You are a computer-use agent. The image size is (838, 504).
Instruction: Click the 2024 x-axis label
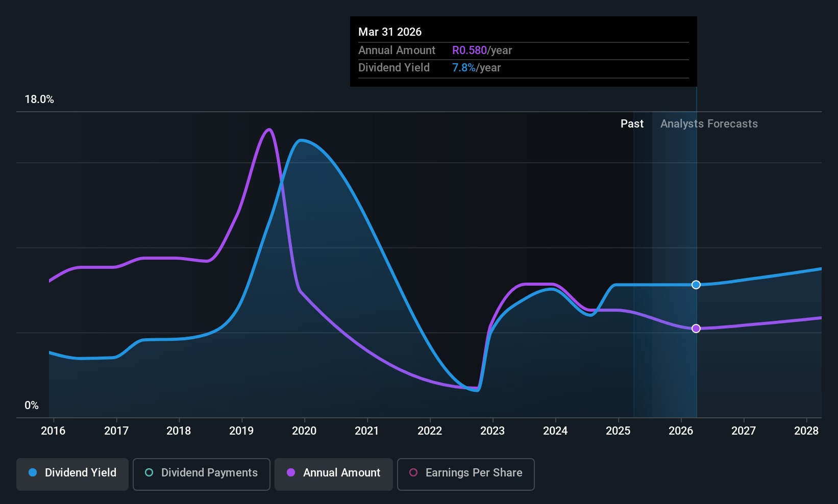coord(555,431)
